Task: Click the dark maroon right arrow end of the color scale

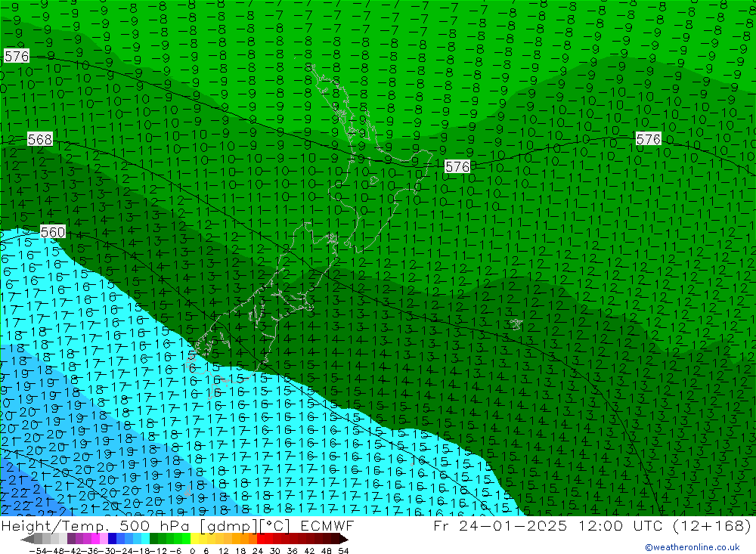Action: 344,539
